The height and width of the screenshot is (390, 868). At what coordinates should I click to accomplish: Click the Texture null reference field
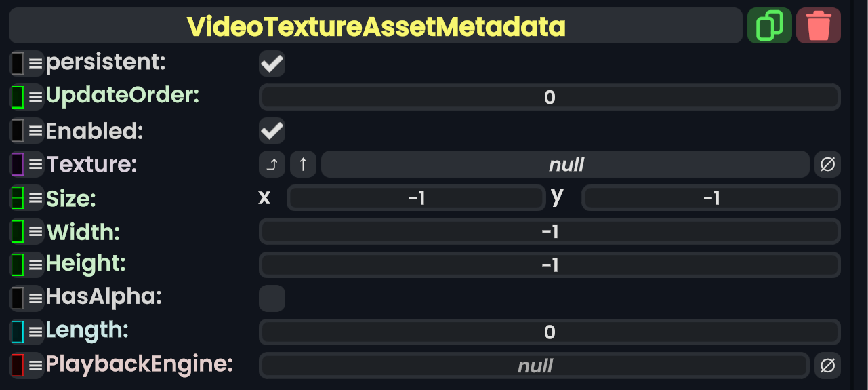tap(565, 164)
